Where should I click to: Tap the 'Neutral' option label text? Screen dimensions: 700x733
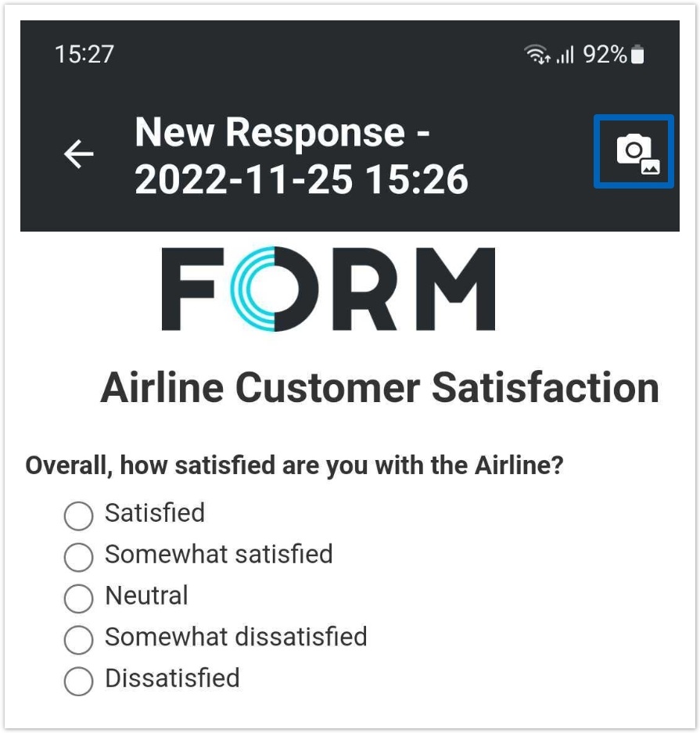click(x=147, y=596)
